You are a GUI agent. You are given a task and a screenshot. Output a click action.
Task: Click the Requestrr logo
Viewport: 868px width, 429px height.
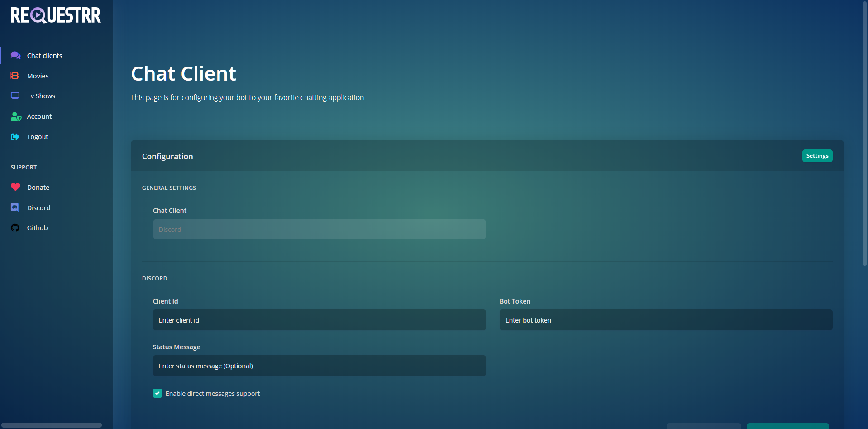[x=56, y=15]
